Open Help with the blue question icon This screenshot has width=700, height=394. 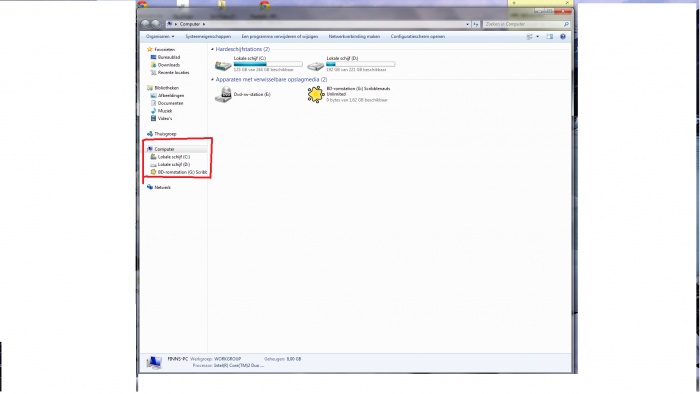563,37
